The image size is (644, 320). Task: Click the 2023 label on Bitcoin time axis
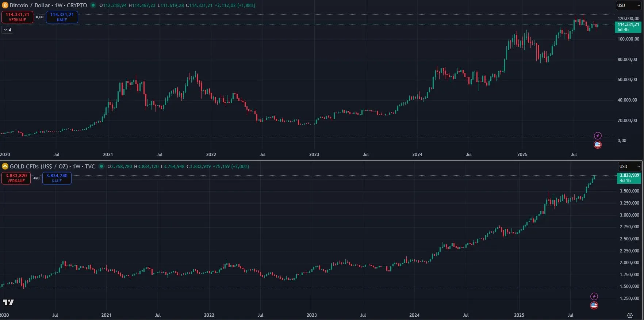pyautogui.click(x=314, y=155)
